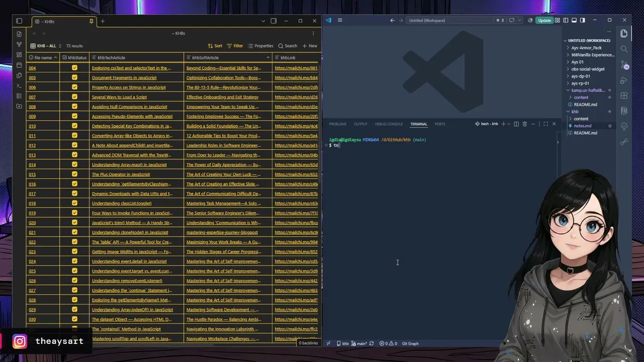Viewport: 644px width, 362px height.
Task: Select the TERMINAL panel tab
Action: 419,124
